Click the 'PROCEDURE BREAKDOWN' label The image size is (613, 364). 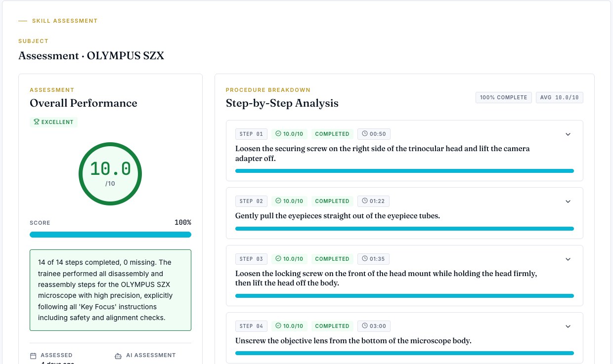tap(268, 90)
